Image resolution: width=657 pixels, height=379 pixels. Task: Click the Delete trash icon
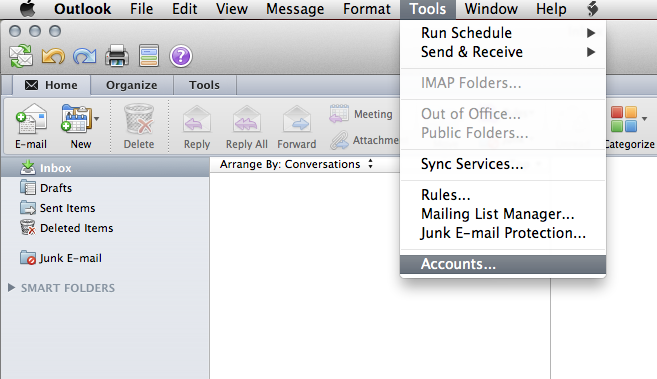coord(139,126)
